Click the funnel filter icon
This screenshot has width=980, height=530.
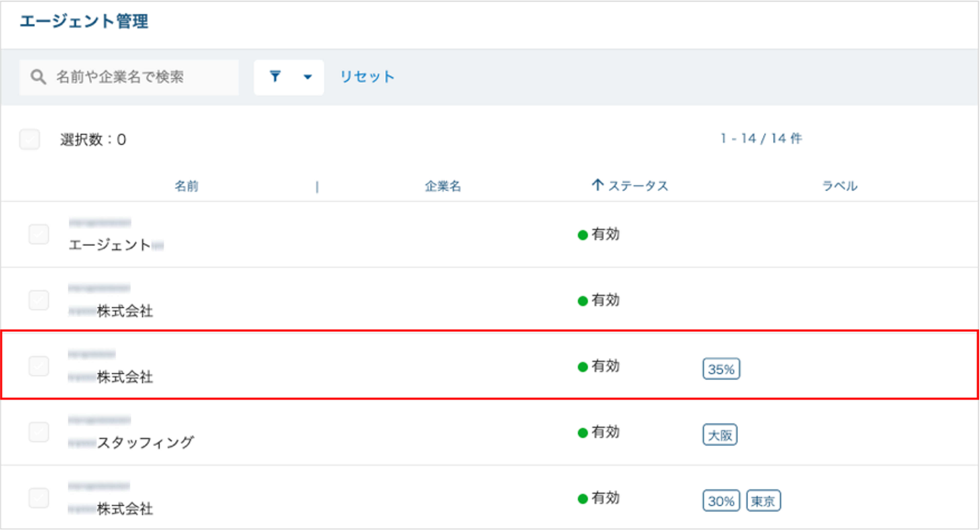(275, 76)
